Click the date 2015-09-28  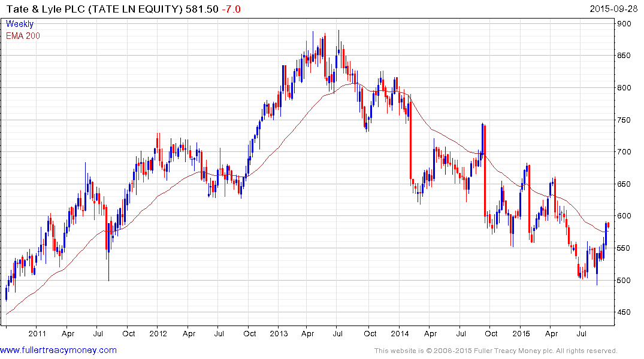pyautogui.click(x=613, y=9)
